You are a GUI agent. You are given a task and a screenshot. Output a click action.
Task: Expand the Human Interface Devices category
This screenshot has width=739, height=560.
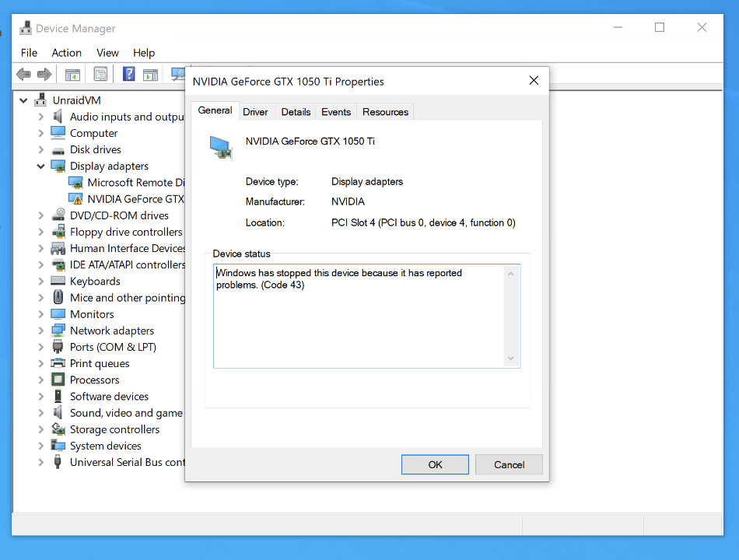pyautogui.click(x=41, y=248)
